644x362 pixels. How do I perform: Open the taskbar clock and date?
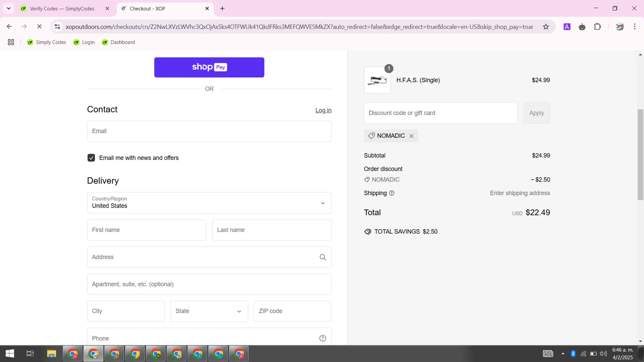pyautogui.click(x=623, y=354)
